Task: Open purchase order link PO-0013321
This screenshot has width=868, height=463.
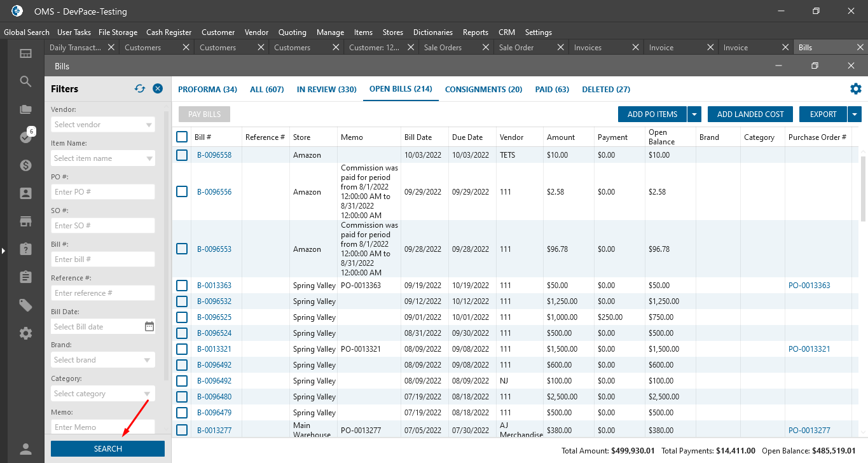Action: [x=809, y=349]
